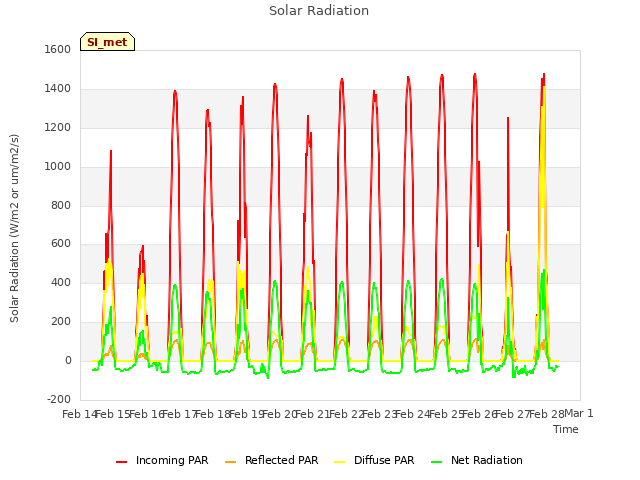The width and height of the screenshot is (640, 480).
Task: Click the 400 y-axis tick label
Action: coord(61,282)
